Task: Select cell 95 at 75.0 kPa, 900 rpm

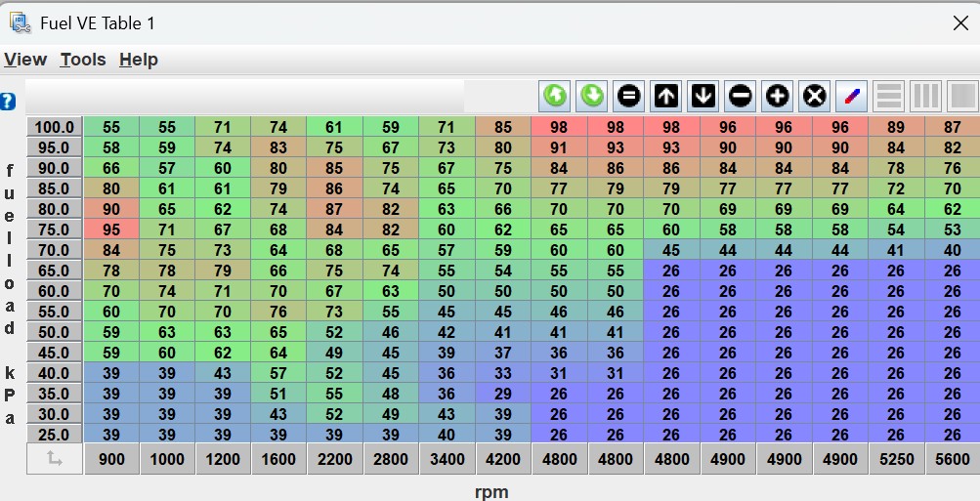Action: (111, 230)
